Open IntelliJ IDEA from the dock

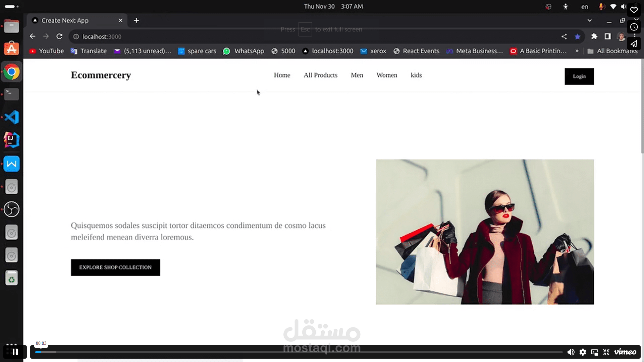pyautogui.click(x=11, y=140)
